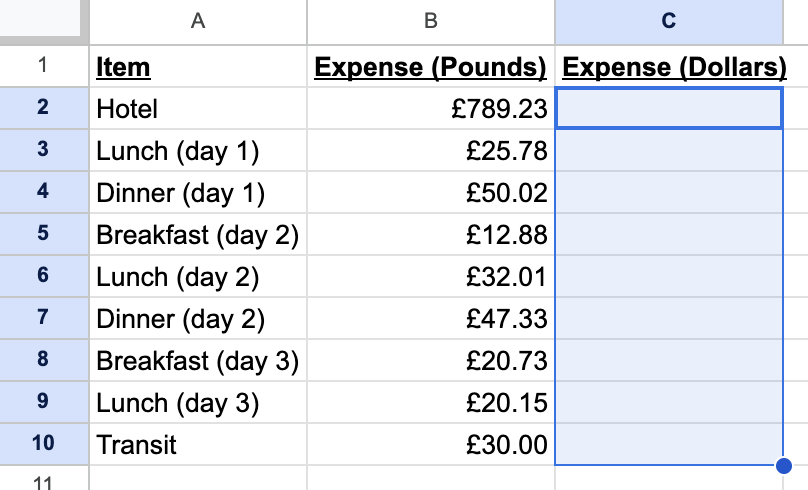This screenshot has height=490, width=808.
Task: Select column C header
Action: coord(668,20)
